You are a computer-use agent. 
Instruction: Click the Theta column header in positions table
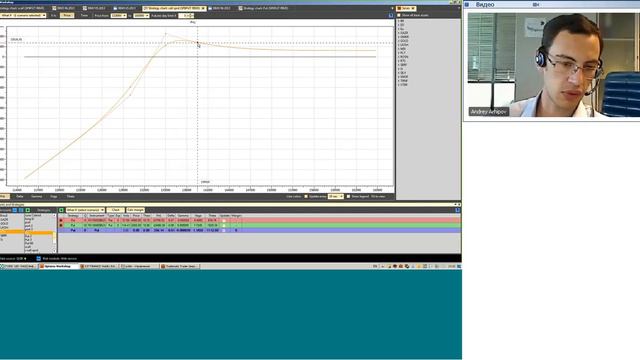coord(212,216)
